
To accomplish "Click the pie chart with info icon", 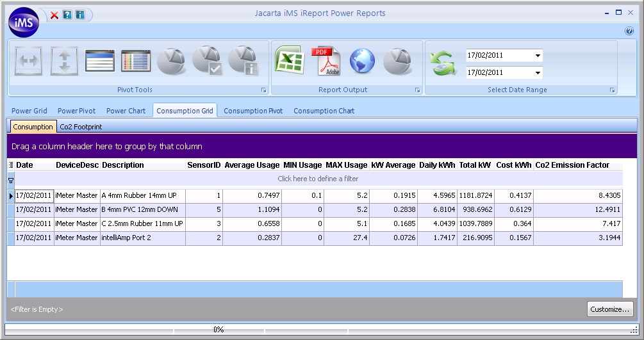I will point(244,61).
